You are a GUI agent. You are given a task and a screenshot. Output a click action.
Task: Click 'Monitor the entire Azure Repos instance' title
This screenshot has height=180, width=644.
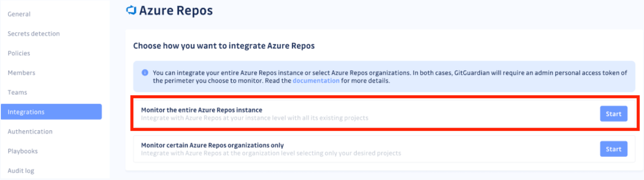(201, 110)
